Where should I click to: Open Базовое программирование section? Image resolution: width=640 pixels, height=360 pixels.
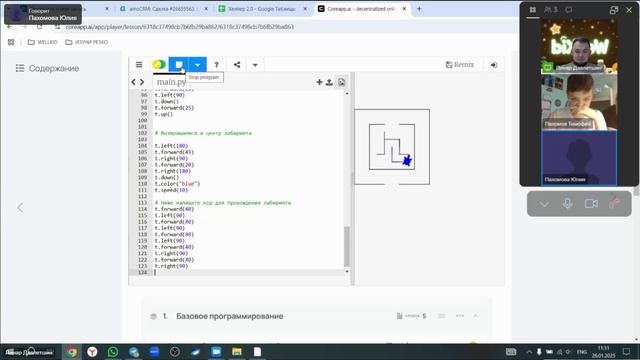(229, 316)
